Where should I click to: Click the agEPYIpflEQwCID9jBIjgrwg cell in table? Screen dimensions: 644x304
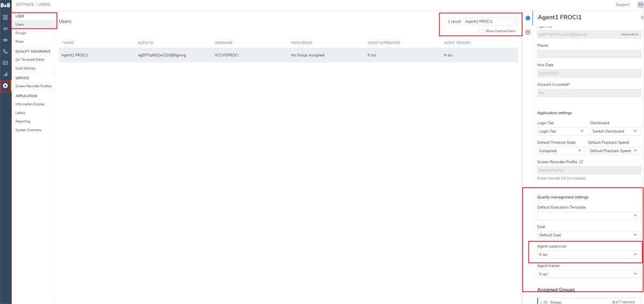pyautogui.click(x=162, y=55)
